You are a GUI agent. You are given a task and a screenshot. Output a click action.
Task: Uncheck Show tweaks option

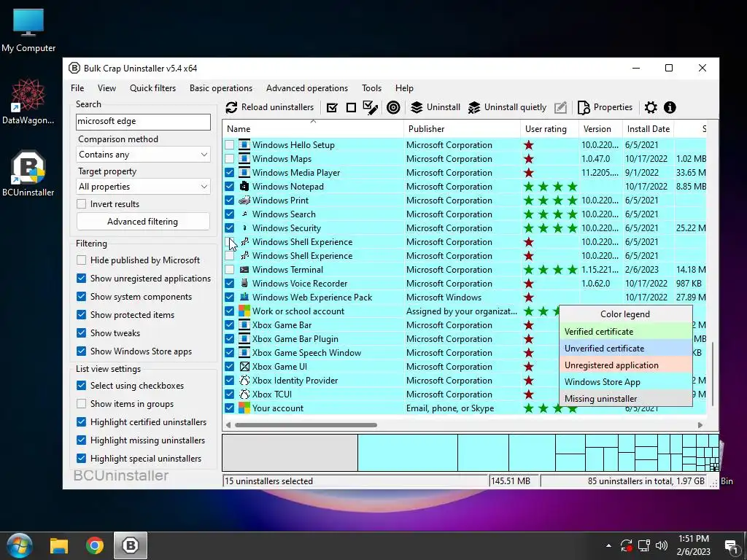(x=82, y=332)
